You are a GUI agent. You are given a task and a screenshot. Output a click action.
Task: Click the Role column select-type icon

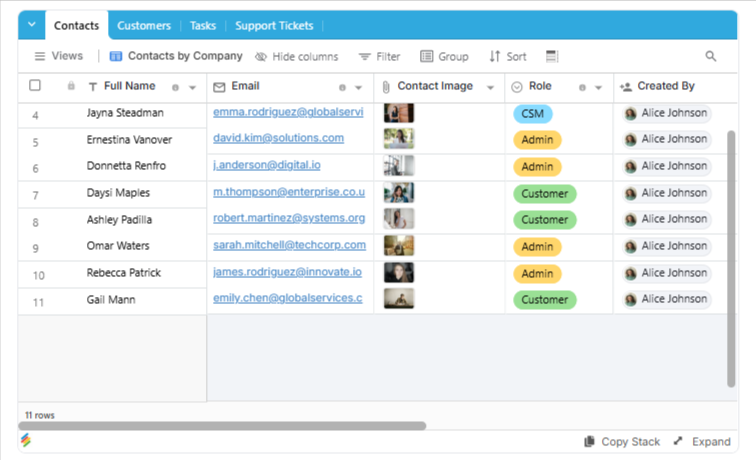517,87
